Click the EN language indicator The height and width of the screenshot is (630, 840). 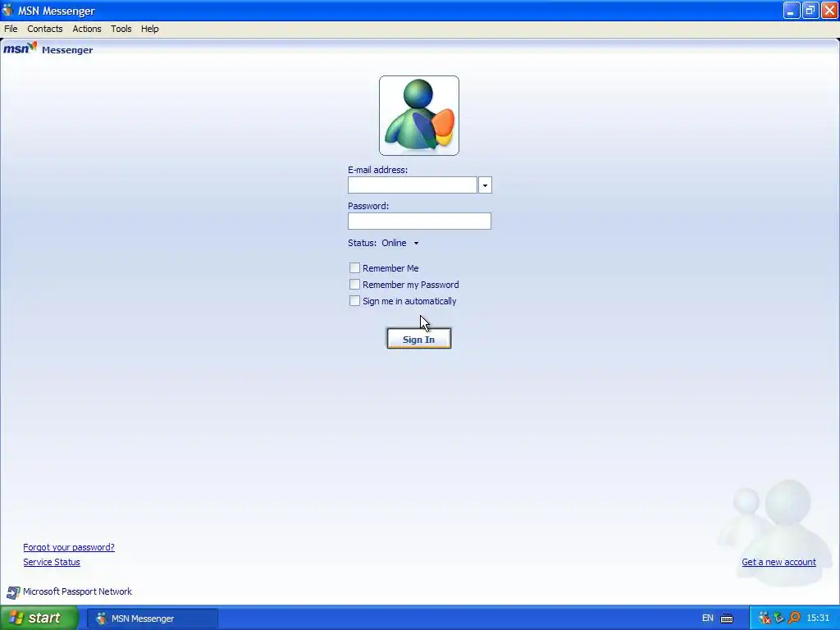click(708, 619)
